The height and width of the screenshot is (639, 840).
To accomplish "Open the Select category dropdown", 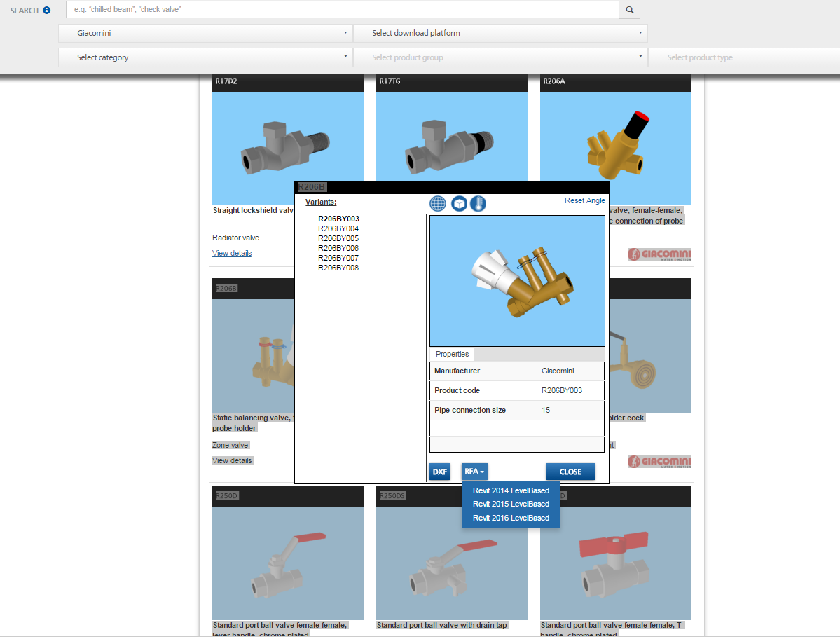I will point(206,57).
